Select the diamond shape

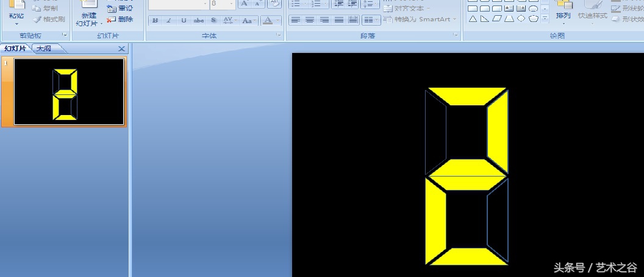(521, 18)
